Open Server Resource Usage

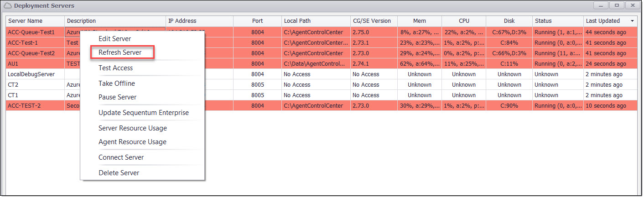pyautogui.click(x=132, y=128)
